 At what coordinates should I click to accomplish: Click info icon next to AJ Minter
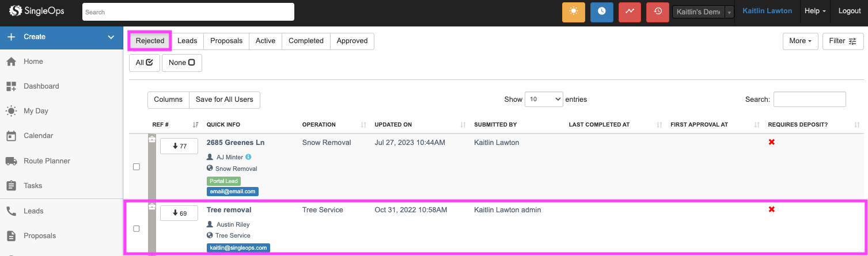(x=248, y=157)
